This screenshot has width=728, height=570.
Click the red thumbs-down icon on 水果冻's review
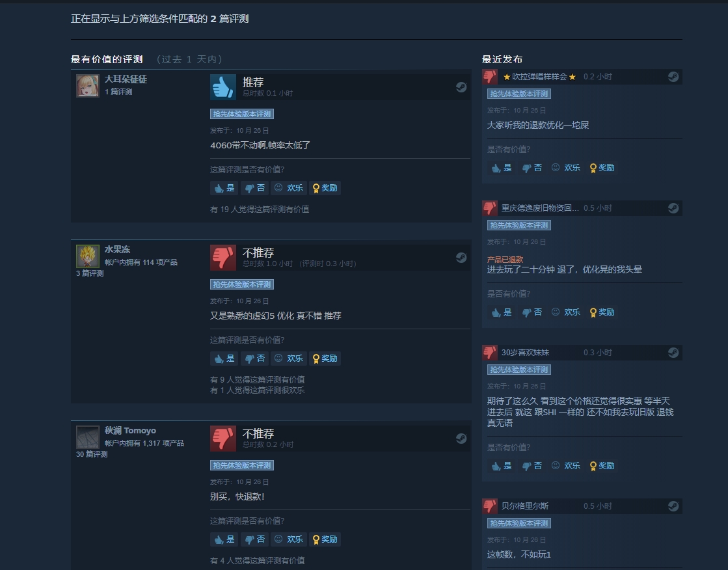pyautogui.click(x=223, y=258)
